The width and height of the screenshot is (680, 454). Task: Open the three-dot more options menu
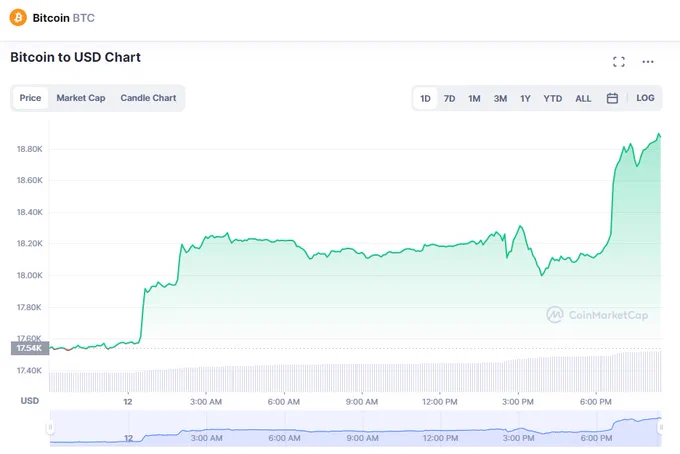648,62
